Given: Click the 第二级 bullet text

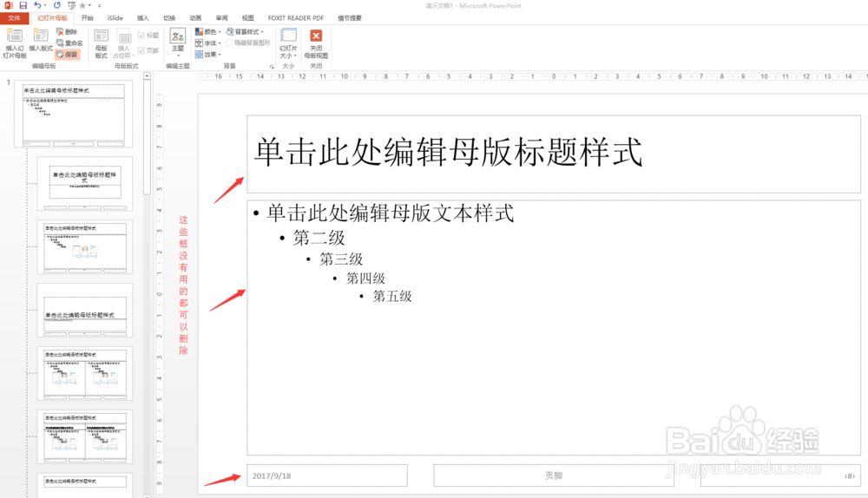Looking at the screenshot, I should tap(319, 238).
